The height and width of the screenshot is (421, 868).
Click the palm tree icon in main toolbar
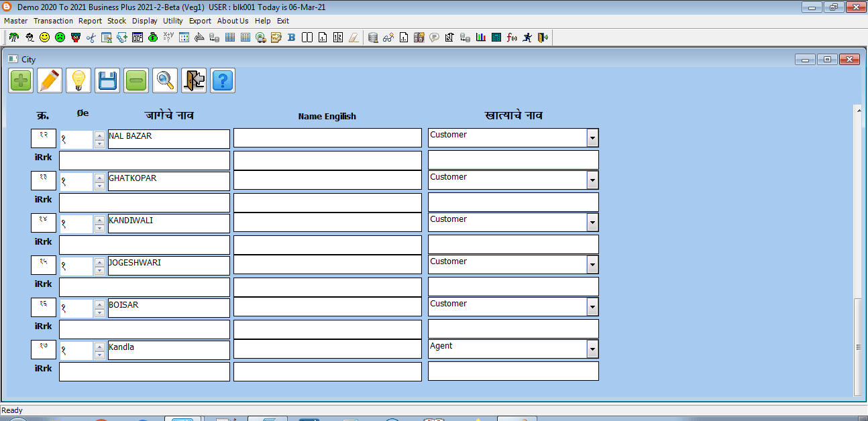point(13,38)
